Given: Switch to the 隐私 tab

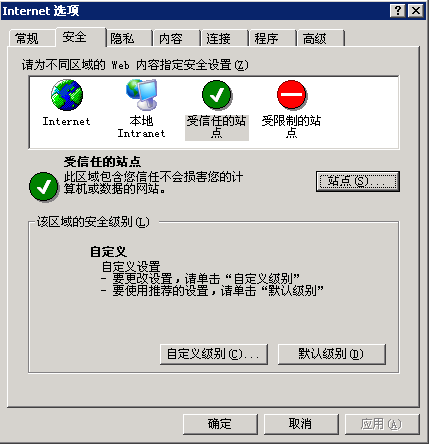Looking at the screenshot, I should (129, 38).
